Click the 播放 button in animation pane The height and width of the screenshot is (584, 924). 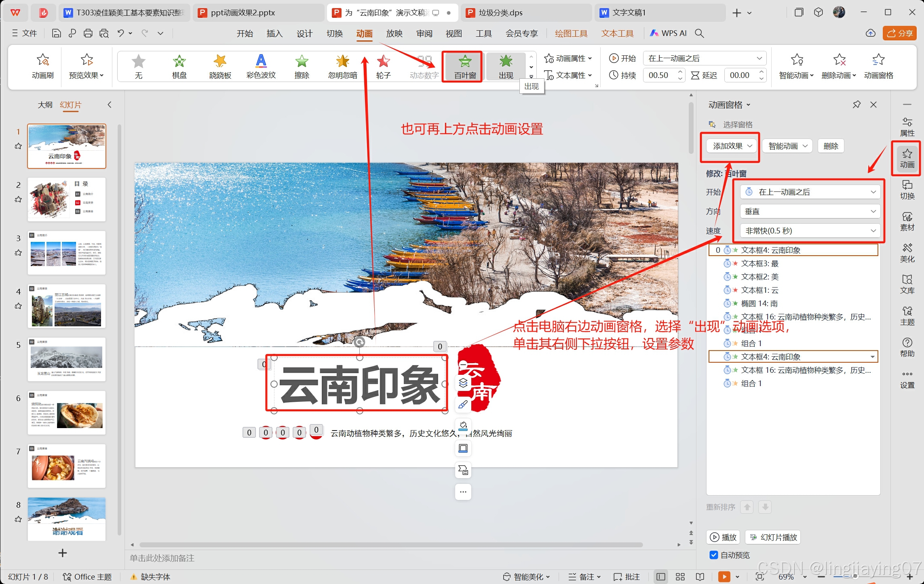tap(724, 537)
